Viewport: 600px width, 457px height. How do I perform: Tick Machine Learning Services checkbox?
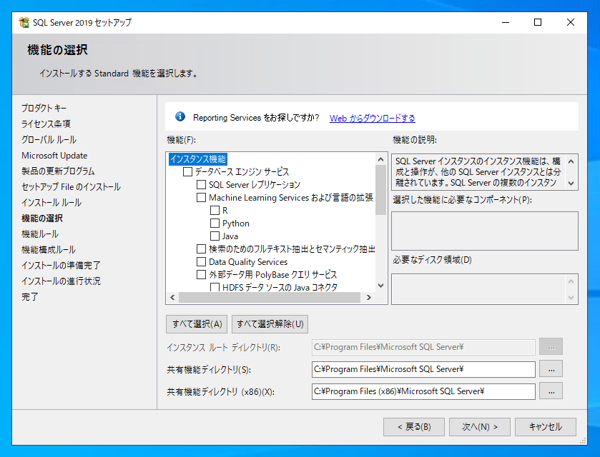pos(201,197)
